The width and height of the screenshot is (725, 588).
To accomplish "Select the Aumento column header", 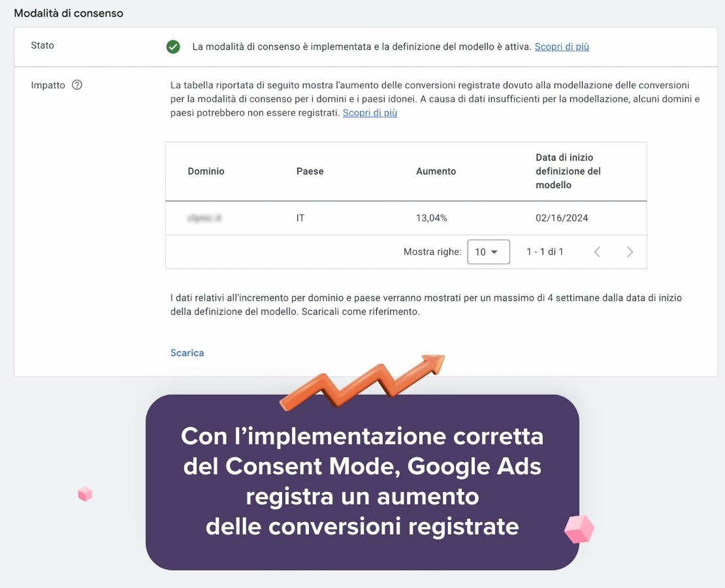I will [436, 171].
